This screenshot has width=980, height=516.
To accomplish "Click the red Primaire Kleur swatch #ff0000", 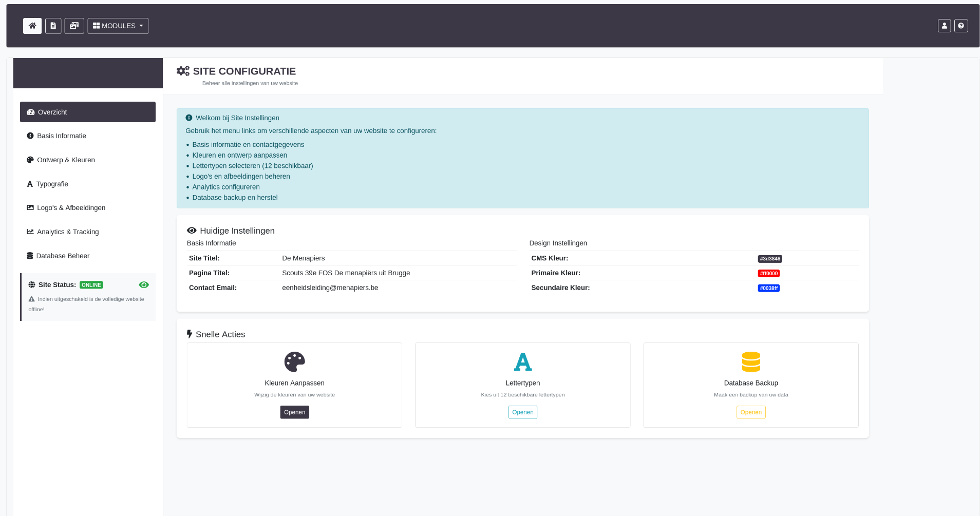I will (x=768, y=273).
